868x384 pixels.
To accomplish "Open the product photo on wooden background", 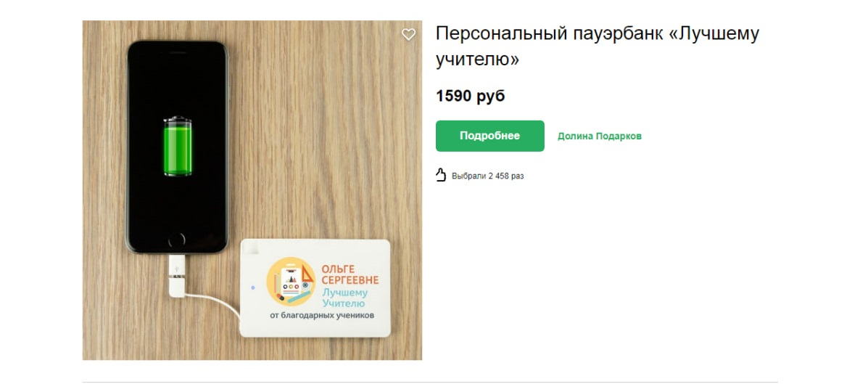I will tap(252, 190).
